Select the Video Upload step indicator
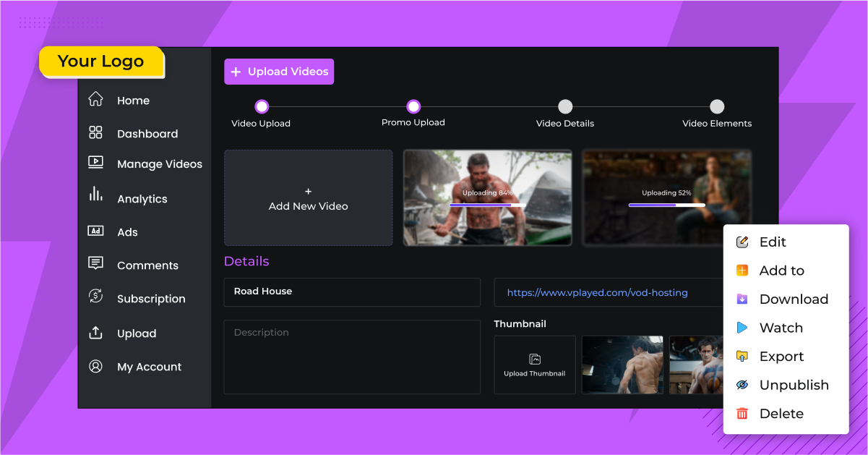868x455 pixels. tap(261, 106)
